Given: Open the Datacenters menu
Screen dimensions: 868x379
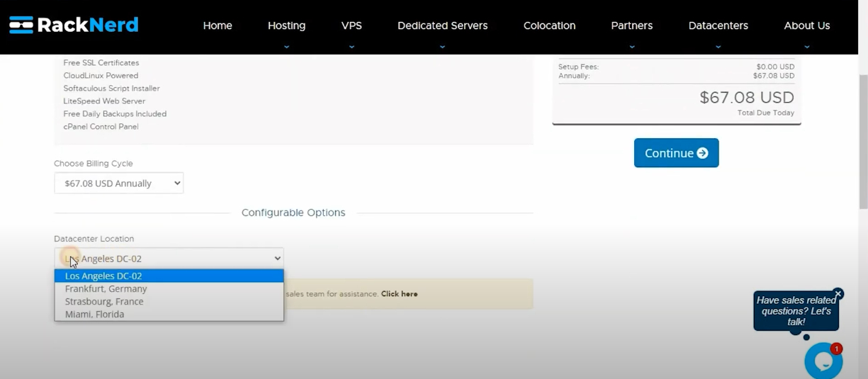Looking at the screenshot, I should pyautogui.click(x=718, y=26).
